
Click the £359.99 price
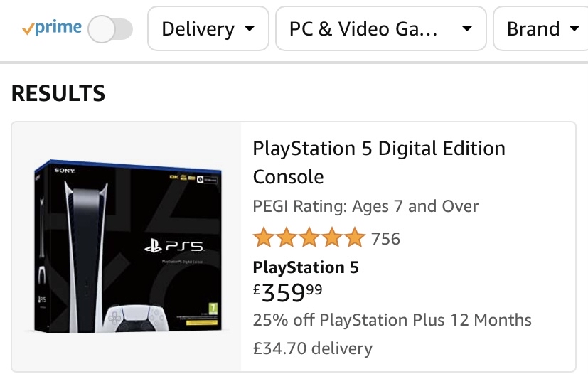[287, 292]
